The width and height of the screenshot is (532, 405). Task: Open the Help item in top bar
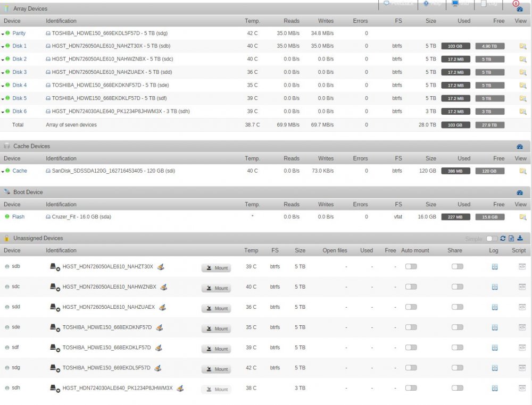click(x=432, y=3)
